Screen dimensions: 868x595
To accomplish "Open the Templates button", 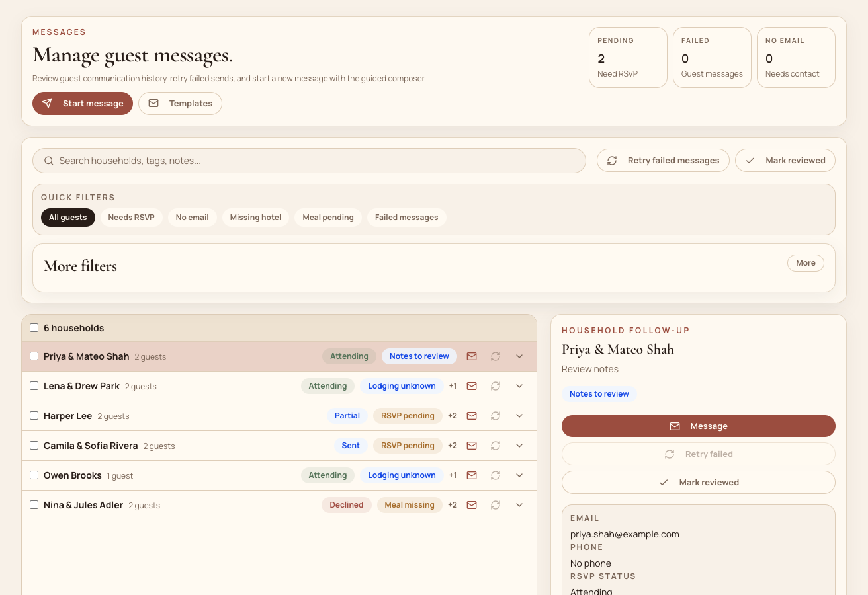I will (x=180, y=104).
